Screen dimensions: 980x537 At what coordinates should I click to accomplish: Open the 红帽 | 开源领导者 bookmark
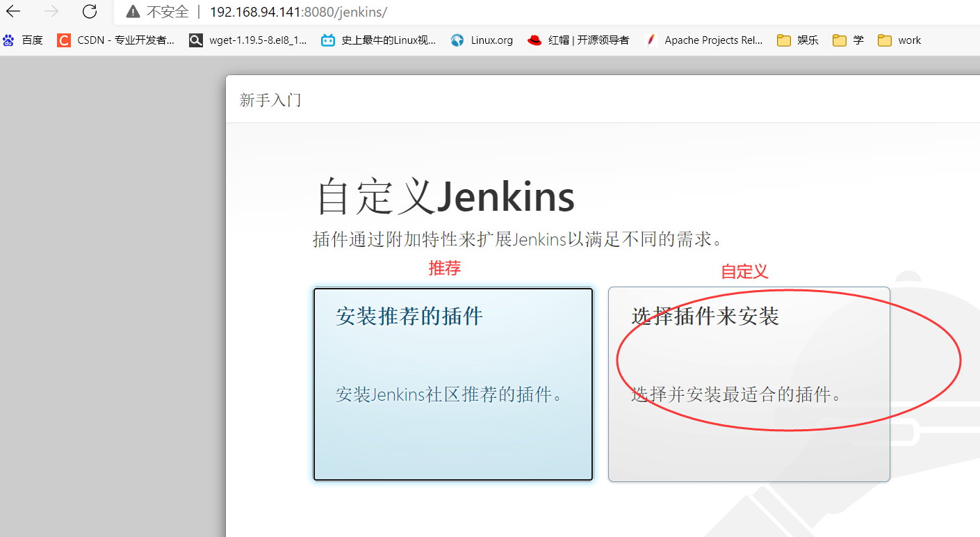click(x=578, y=40)
